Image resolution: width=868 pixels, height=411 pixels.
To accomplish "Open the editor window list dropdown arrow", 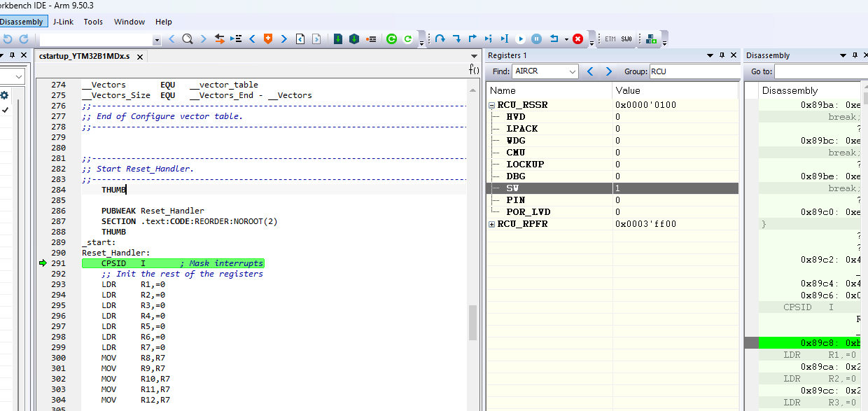I will pos(474,56).
